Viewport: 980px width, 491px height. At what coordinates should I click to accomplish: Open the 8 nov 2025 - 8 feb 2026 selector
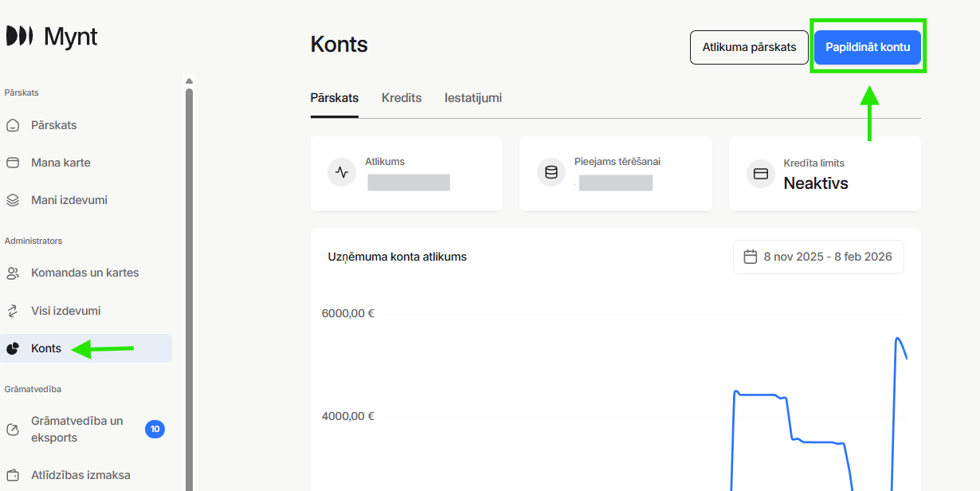coord(818,257)
